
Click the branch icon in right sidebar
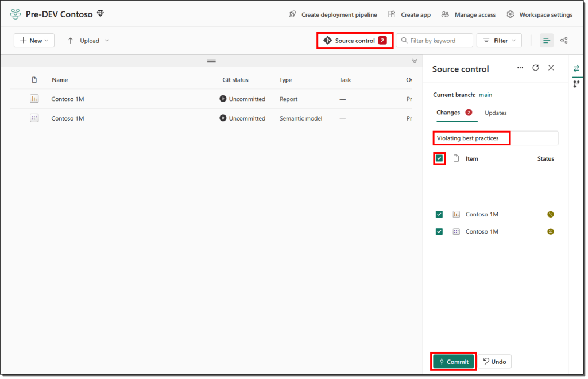pos(577,84)
